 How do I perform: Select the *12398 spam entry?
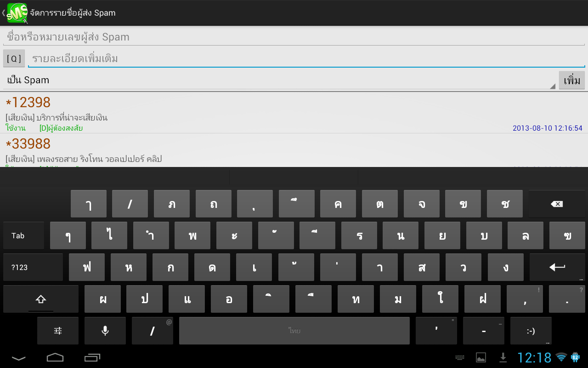coord(294,113)
